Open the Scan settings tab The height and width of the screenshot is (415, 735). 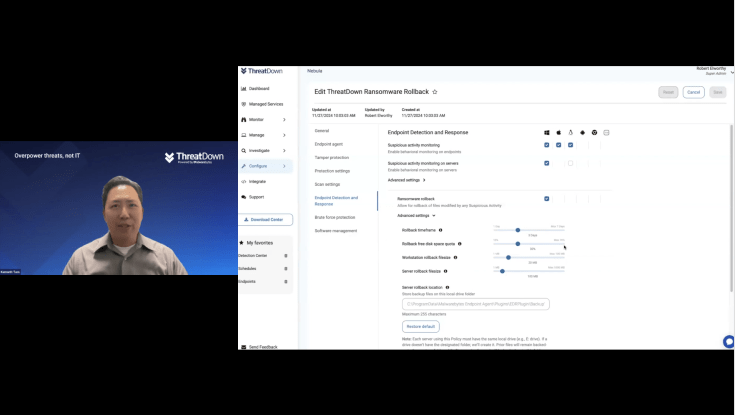pos(327,184)
